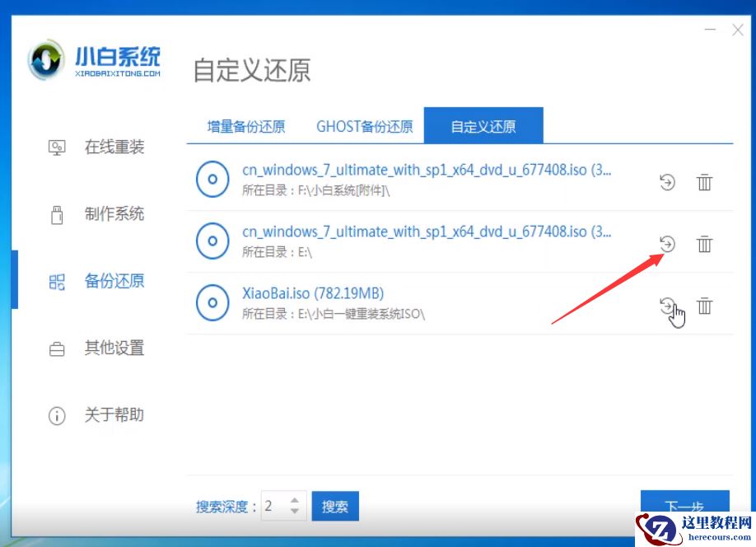Switch to the 增量备份还原 tab
Image resolution: width=756 pixels, height=547 pixels.
coord(245,125)
